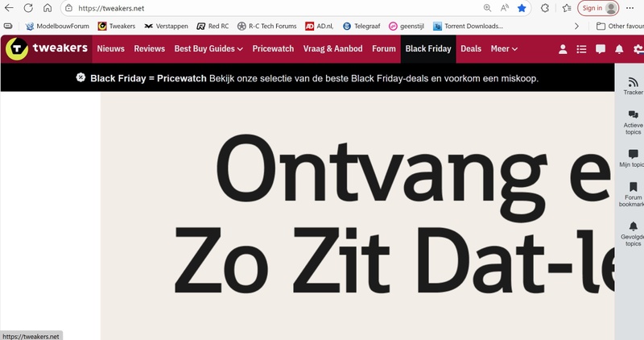Image resolution: width=644 pixels, height=340 pixels.
Task: Click the large Ontvang Zo Zit Dat advertisement
Action: 357,216
